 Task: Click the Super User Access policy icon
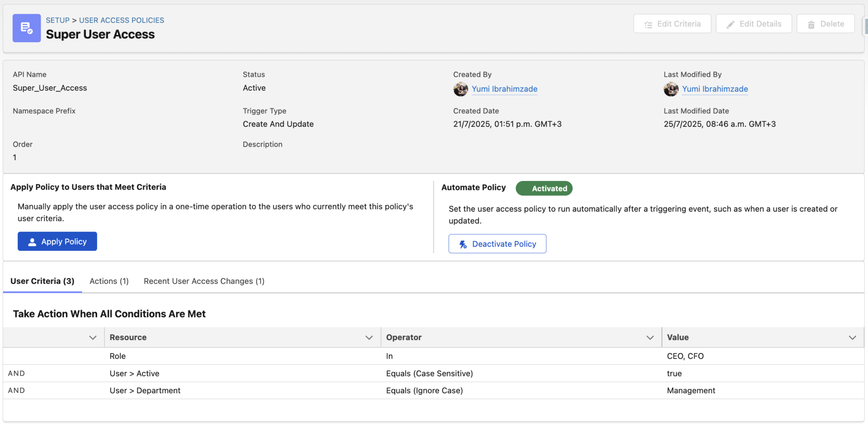tap(26, 28)
